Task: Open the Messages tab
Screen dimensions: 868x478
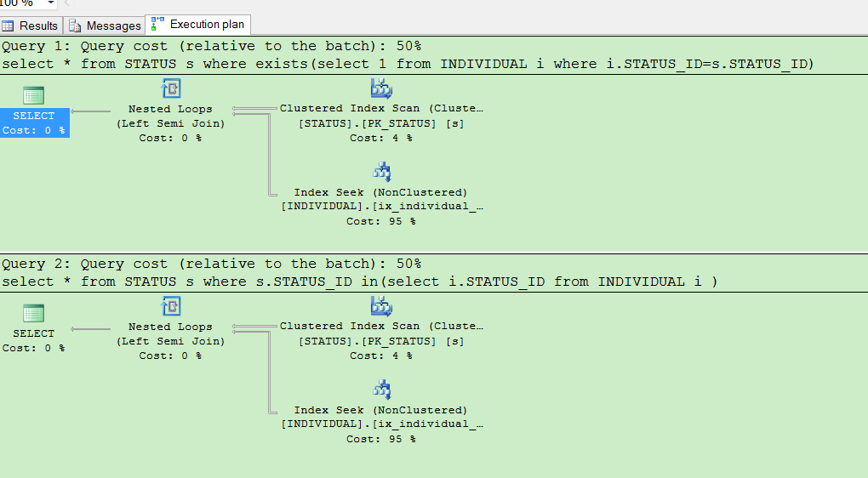Action: click(105, 26)
